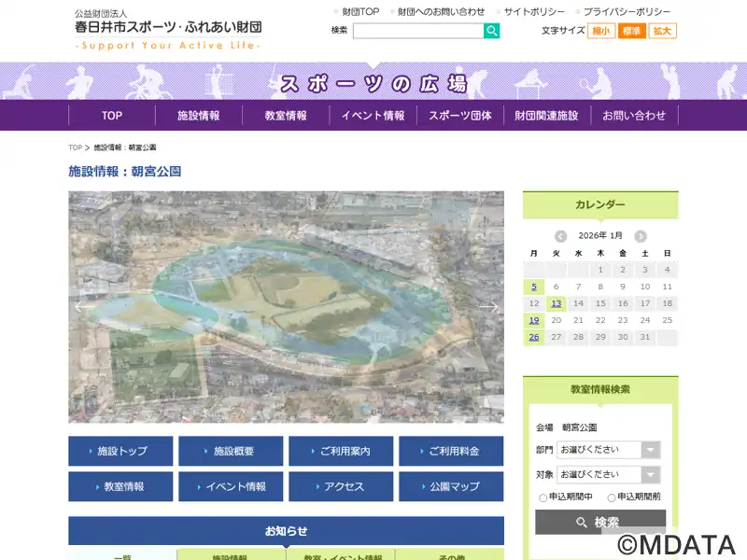Select January 13 in the calendar
The width and height of the screenshot is (747, 560).
click(x=556, y=303)
